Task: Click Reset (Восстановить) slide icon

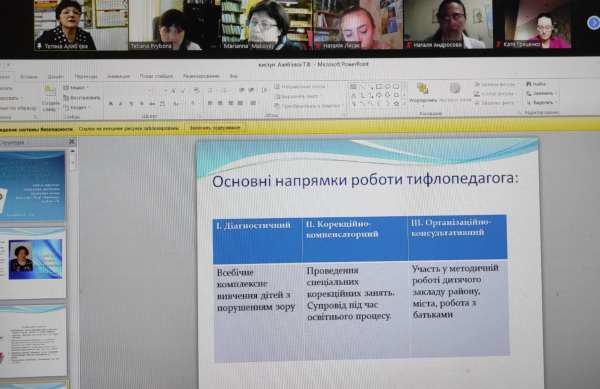Action: [x=66, y=98]
